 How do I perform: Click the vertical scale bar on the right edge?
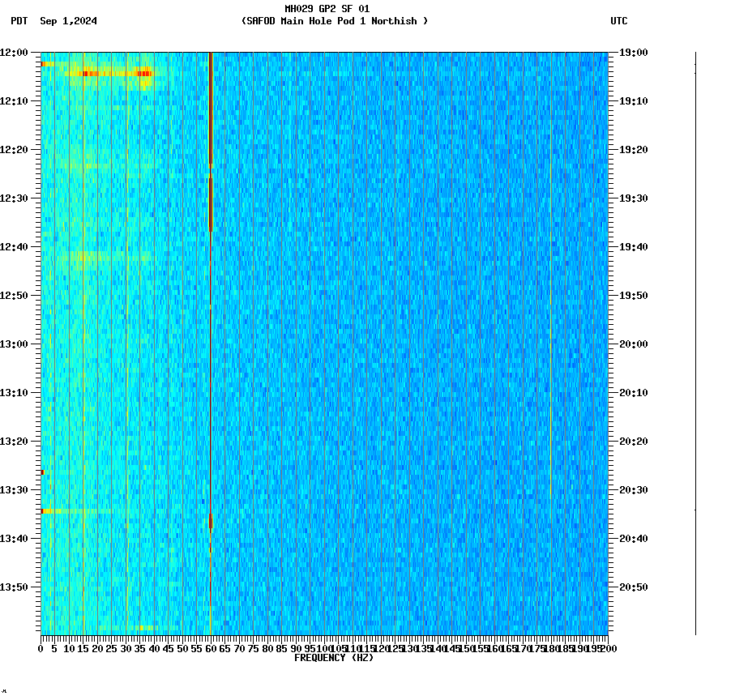tap(695, 340)
